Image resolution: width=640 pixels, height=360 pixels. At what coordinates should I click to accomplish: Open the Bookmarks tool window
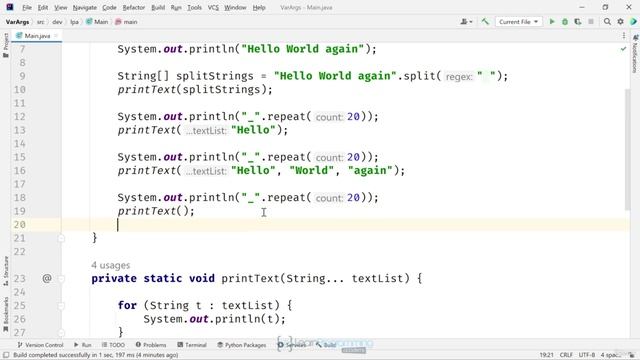pos(5,314)
